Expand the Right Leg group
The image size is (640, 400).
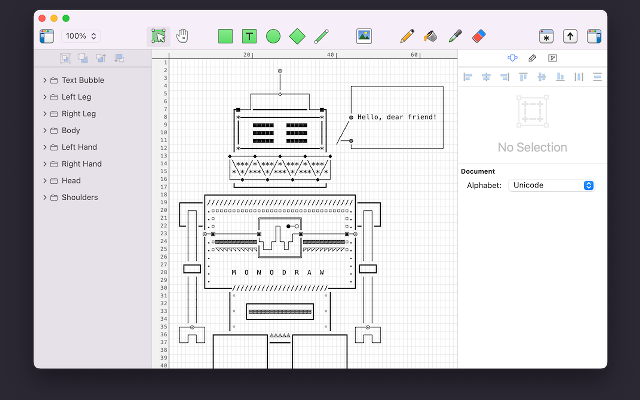click(44, 114)
